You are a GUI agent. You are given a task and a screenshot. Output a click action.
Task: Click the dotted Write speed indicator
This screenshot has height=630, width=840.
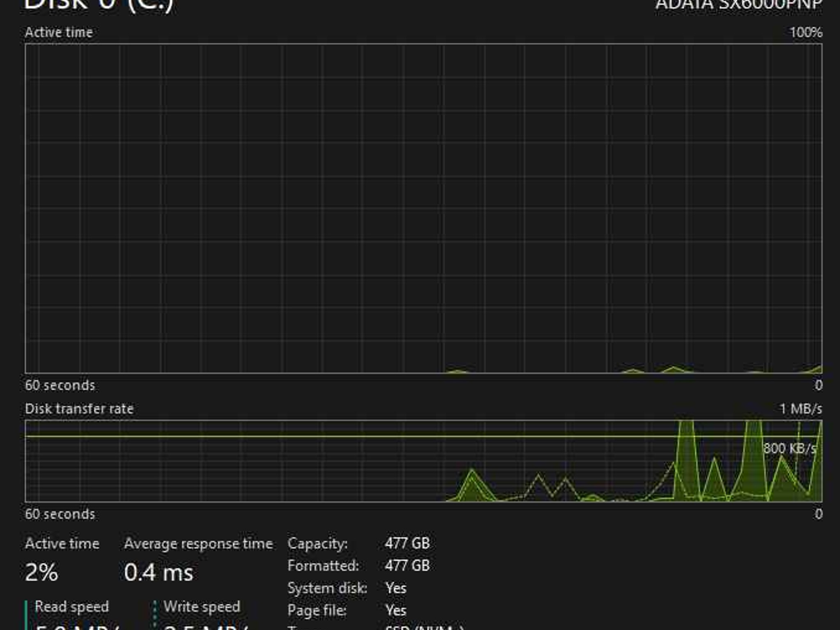click(x=155, y=615)
